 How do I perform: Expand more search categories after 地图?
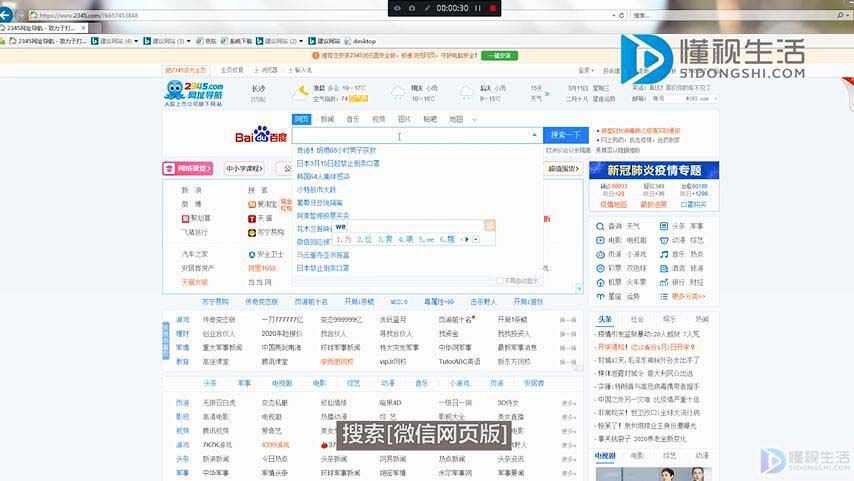pyautogui.click(x=474, y=119)
